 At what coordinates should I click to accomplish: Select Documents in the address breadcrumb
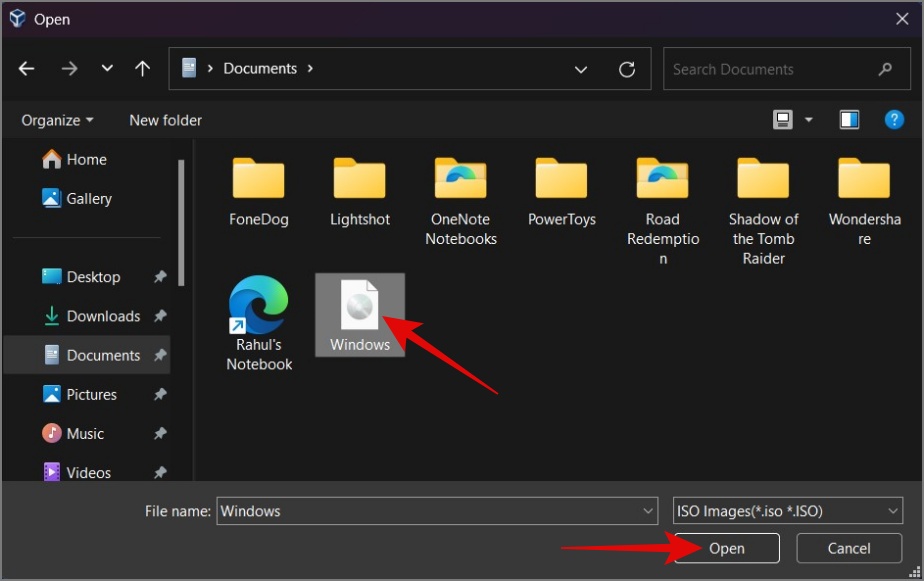point(260,68)
